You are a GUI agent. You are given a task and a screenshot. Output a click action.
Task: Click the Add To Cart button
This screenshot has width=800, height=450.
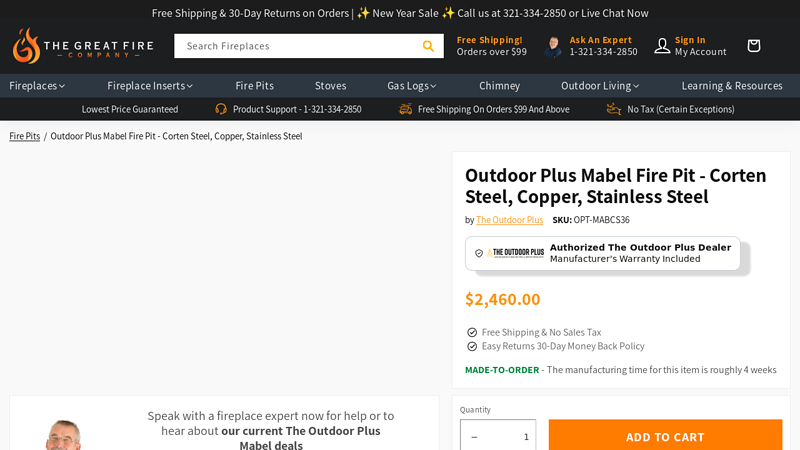(x=665, y=436)
